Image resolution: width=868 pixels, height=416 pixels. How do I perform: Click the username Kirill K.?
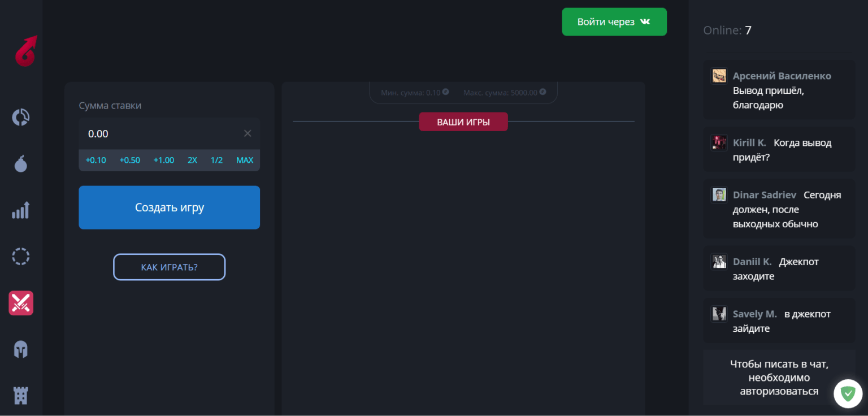click(x=749, y=142)
